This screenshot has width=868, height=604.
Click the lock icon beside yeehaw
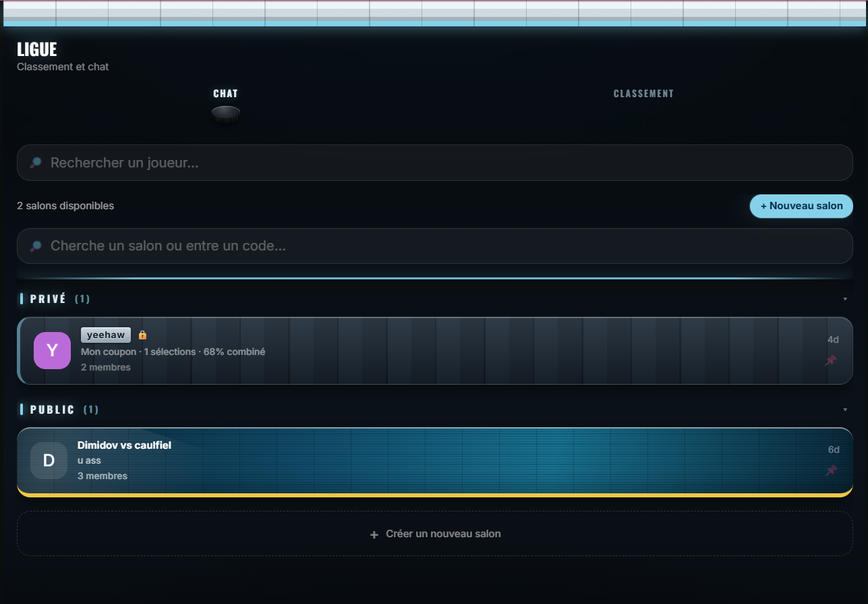(x=142, y=335)
